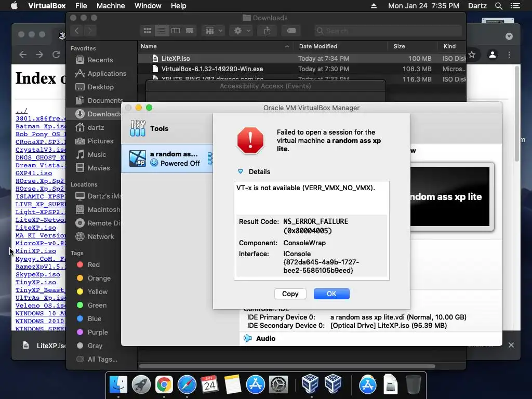This screenshot has height=399, width=532.
Task: Reload the page in Chrome
Action: click(x=56, y=55)
